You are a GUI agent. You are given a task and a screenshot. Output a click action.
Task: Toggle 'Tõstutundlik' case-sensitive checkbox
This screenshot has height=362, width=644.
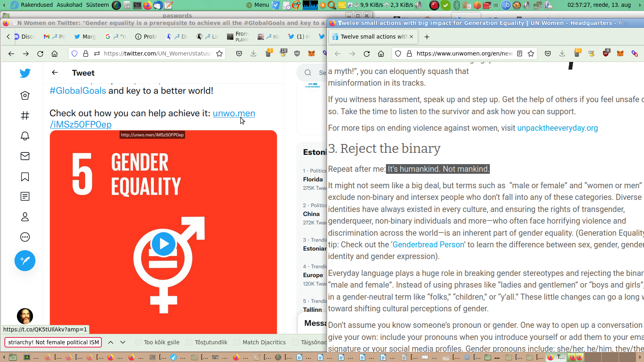pos(189,342)
